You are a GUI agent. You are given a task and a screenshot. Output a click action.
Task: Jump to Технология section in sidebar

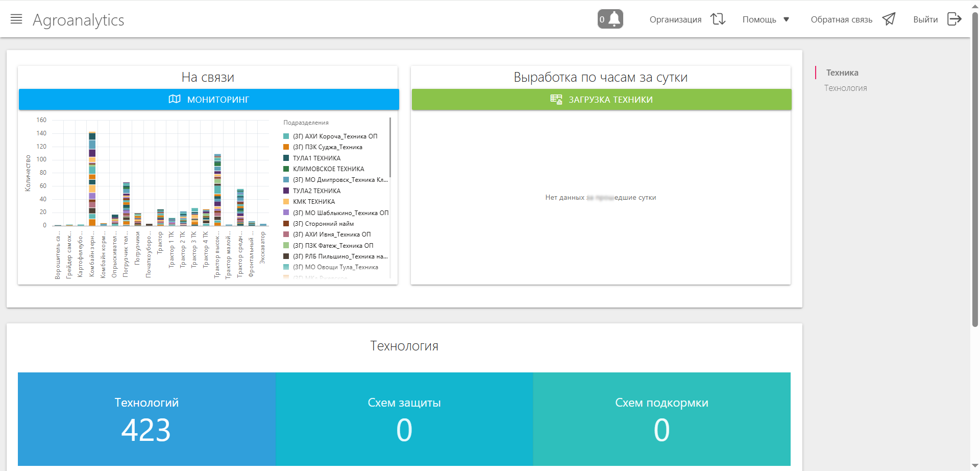(845, 88)
